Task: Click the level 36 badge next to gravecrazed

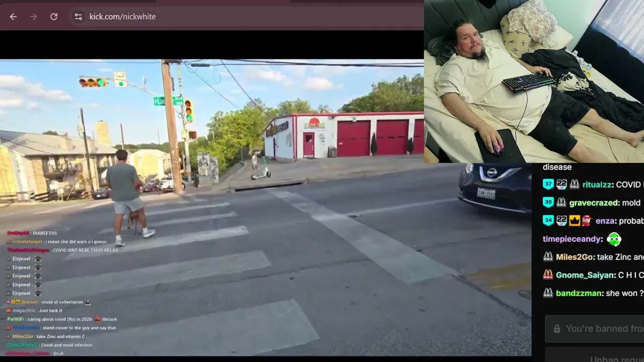Action: pyautogui.click(x=548, y=203)
